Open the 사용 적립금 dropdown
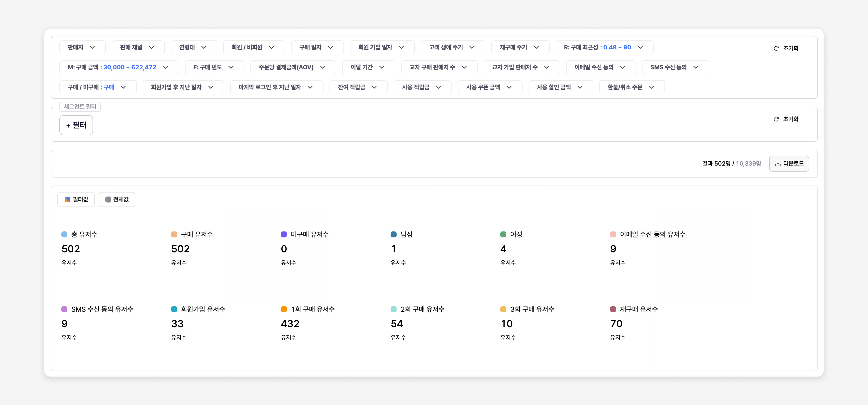 coord(422,87)
